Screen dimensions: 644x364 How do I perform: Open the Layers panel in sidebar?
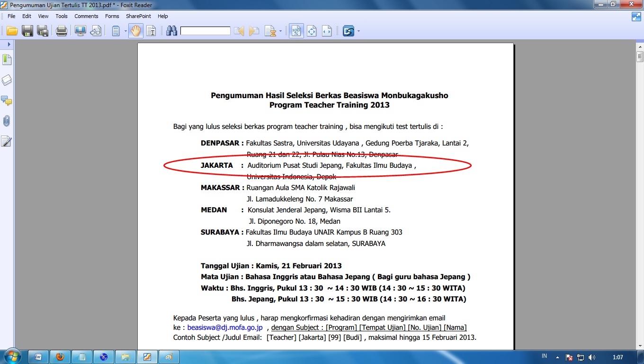(x=7, y=80)
